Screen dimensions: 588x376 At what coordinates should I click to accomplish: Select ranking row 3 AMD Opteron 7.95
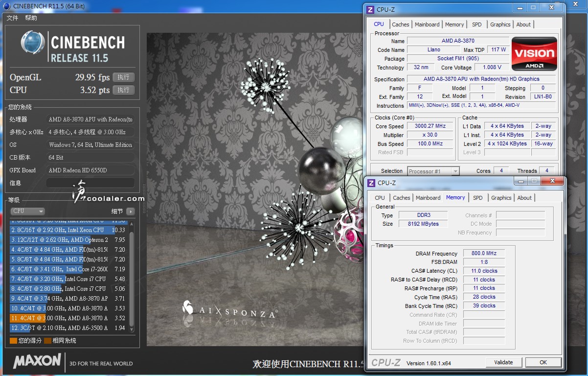coord(68,240)
